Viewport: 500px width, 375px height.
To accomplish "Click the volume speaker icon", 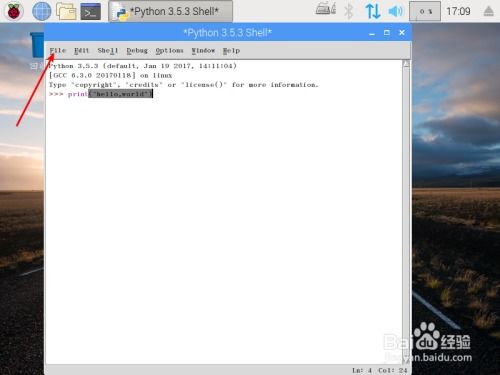I will [x=396, y=11].
